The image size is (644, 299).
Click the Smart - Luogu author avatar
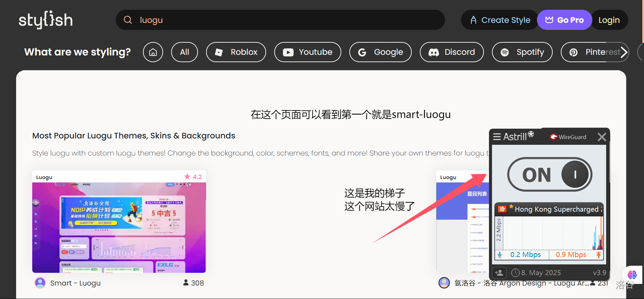[x=40, y=283]
